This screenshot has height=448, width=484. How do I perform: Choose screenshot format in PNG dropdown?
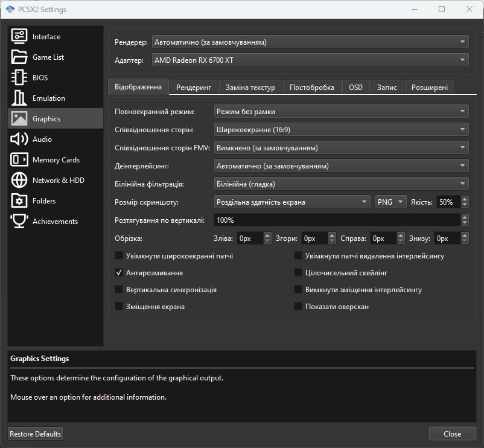390,202
